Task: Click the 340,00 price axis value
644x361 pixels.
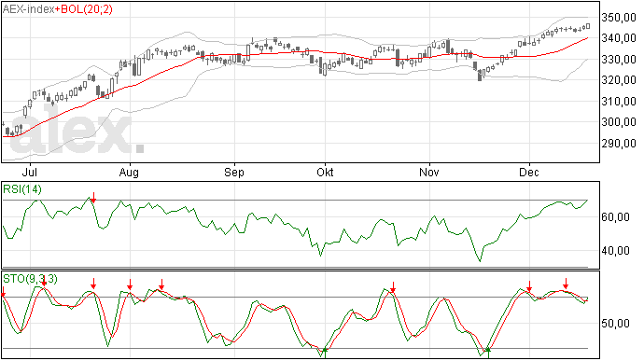Action: [619, 38]
